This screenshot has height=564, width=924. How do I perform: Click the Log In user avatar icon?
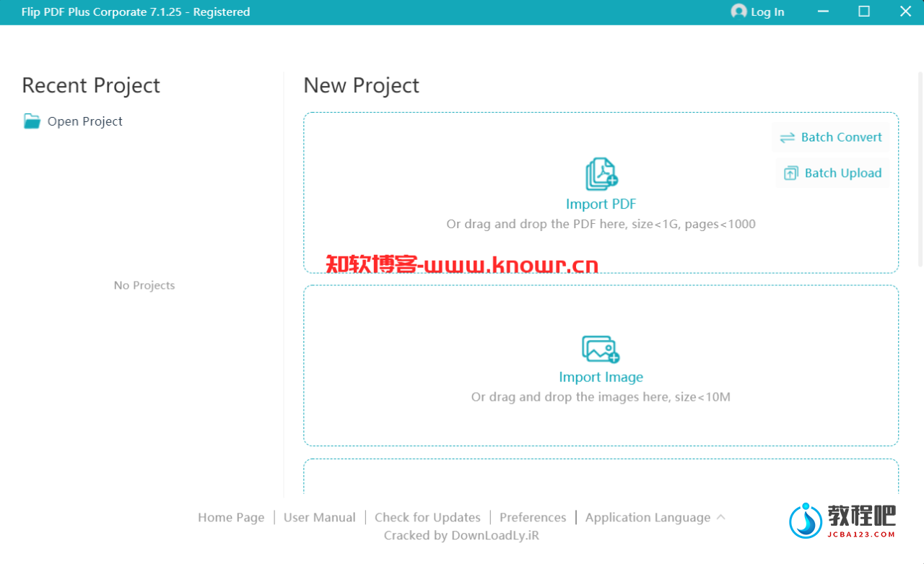(x=738, y=12)
